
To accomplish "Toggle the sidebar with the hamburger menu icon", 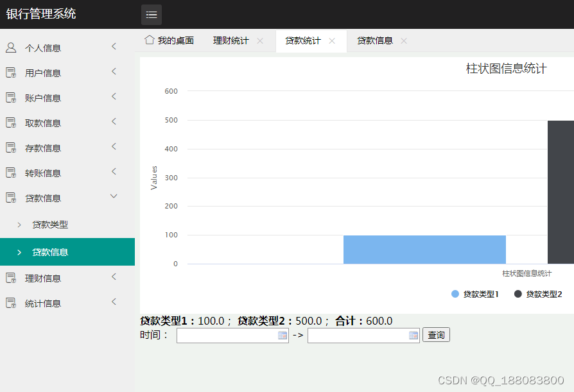I will (151, 15).
